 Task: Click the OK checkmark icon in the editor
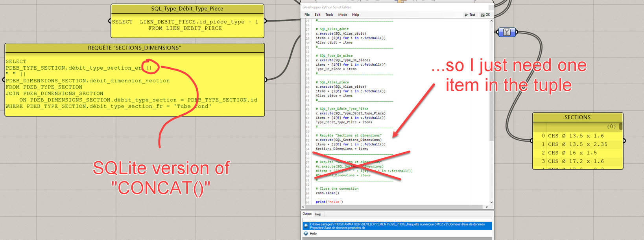pos(483,15)
